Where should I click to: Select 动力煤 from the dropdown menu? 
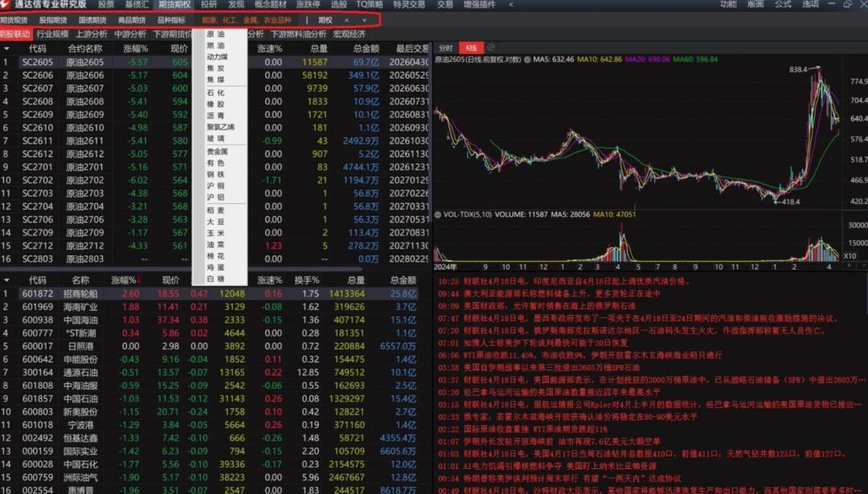217,57
